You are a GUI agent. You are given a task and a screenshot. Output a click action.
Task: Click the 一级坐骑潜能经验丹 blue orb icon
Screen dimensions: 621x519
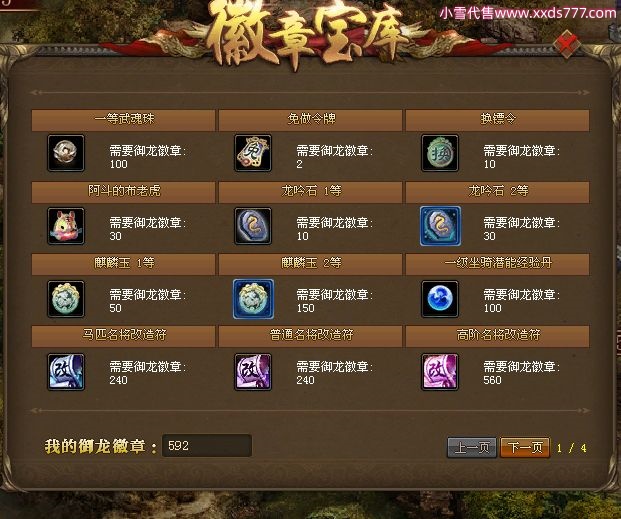[440, 299]
